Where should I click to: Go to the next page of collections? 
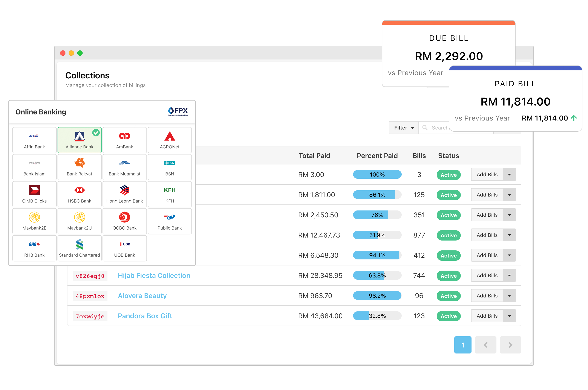(x=511, y=345)
